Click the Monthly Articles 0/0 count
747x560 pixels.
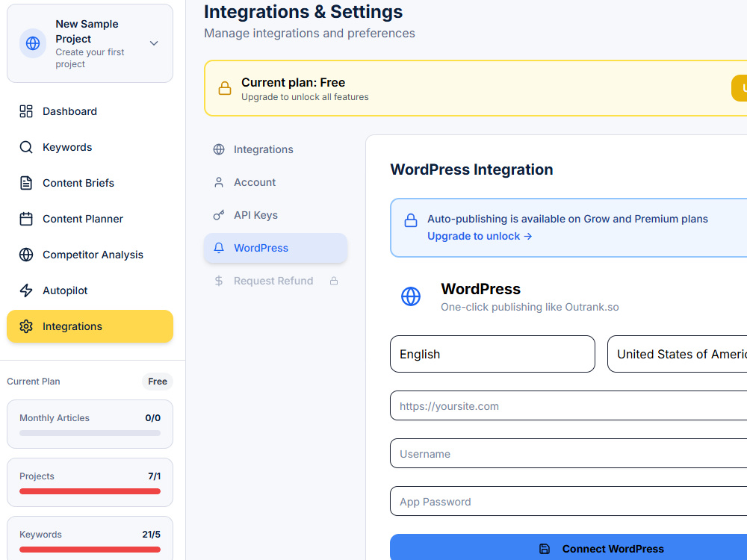pyautogui.click(x=153, y=418)
